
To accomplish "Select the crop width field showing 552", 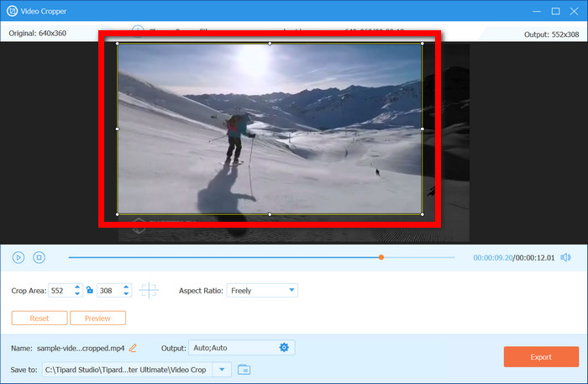I will click(61, 291).
